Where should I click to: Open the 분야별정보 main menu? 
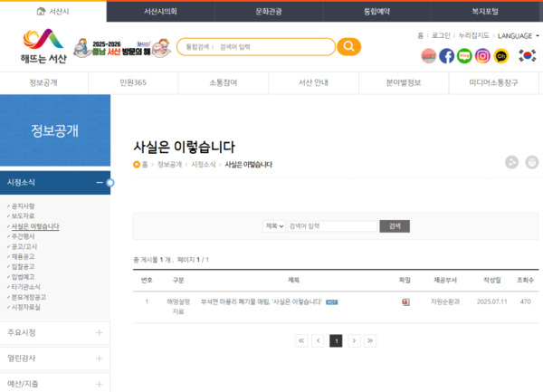pos(404,82)
